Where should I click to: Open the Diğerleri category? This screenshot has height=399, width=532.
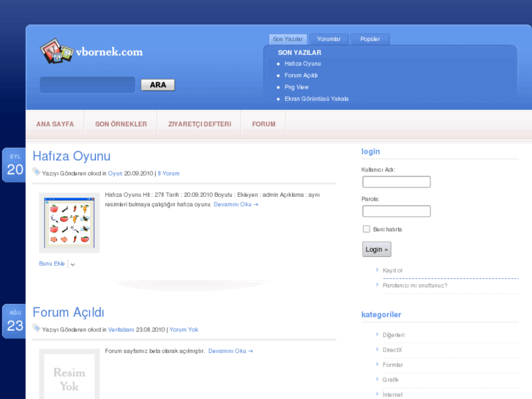pyautogui.click(x=393, y=335)
